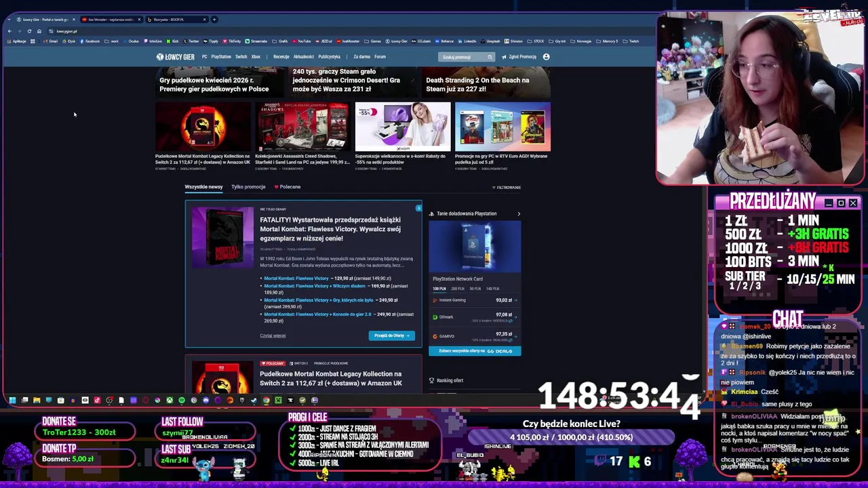Open the Publicystyka menu item
The width and height of the screenshot is (868, 488).
[x=329, y=57]
